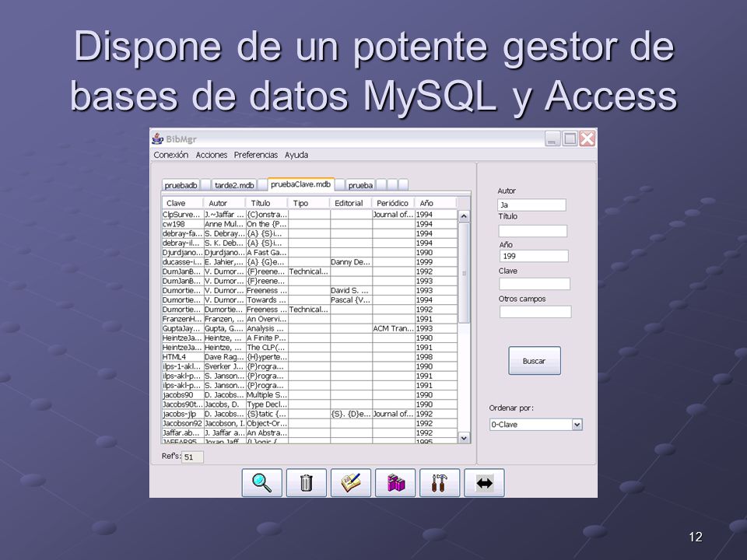Click the notepad with pencil edit icon
Image resolution: width=747 pixels, height=560 pixels.
tap(351, 482)
